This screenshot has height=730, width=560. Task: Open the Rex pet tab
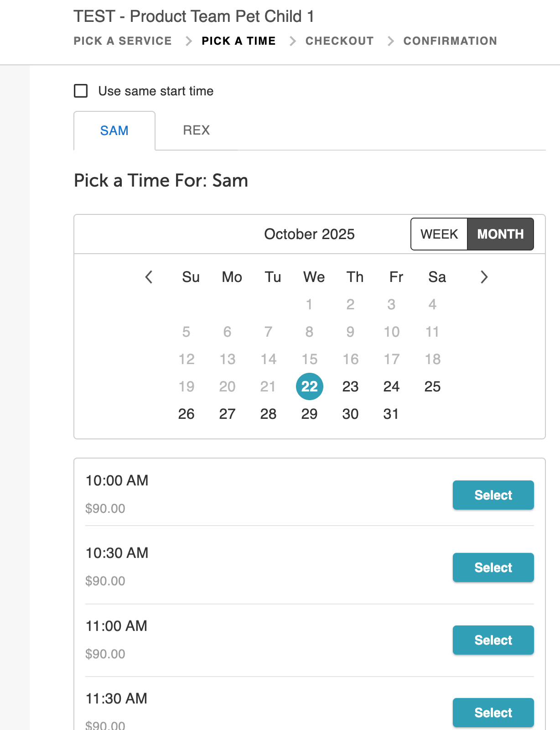[196, 130]
